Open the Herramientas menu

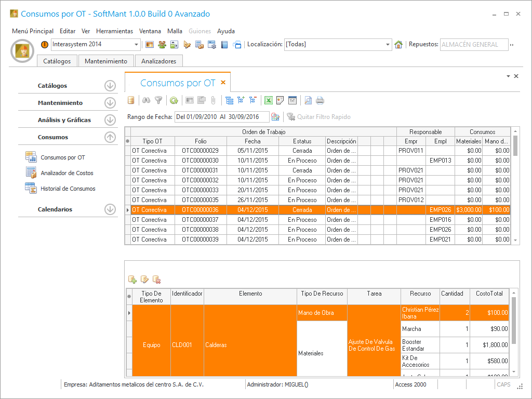(114, 31)
